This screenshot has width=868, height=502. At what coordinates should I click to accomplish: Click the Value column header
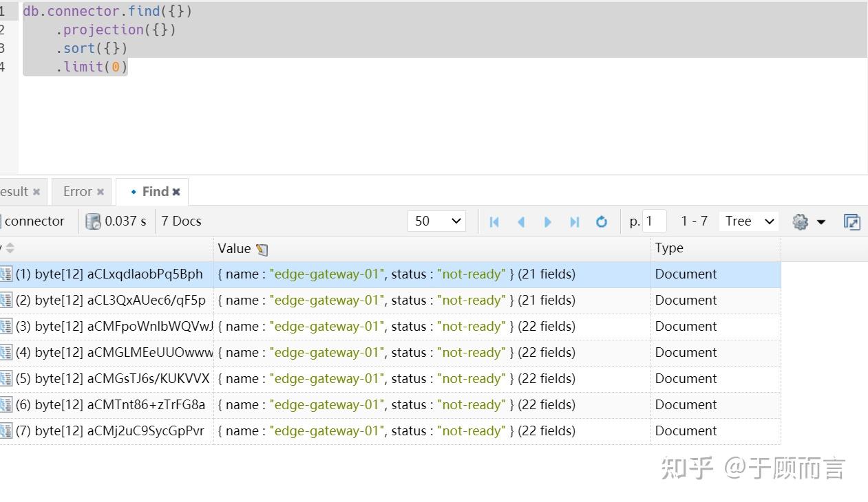234,248
